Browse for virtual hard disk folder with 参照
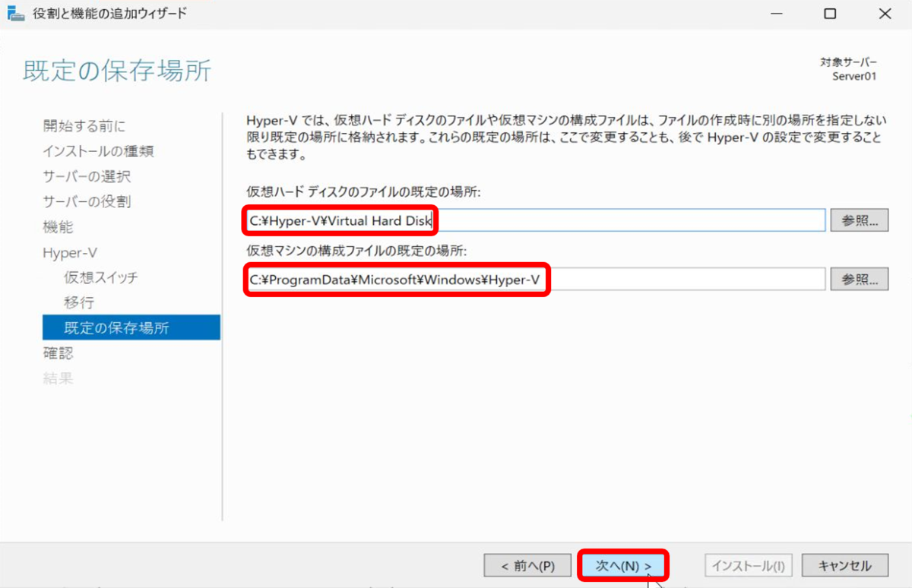The image size is (912, 588). tap(860, 220)
